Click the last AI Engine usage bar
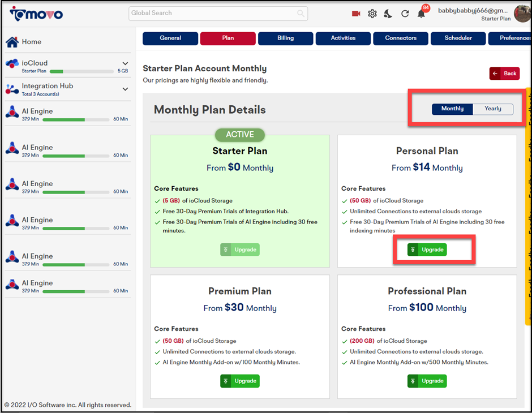Image resolution: width=532 pixels, height=413 pixels. pos(76,291)
